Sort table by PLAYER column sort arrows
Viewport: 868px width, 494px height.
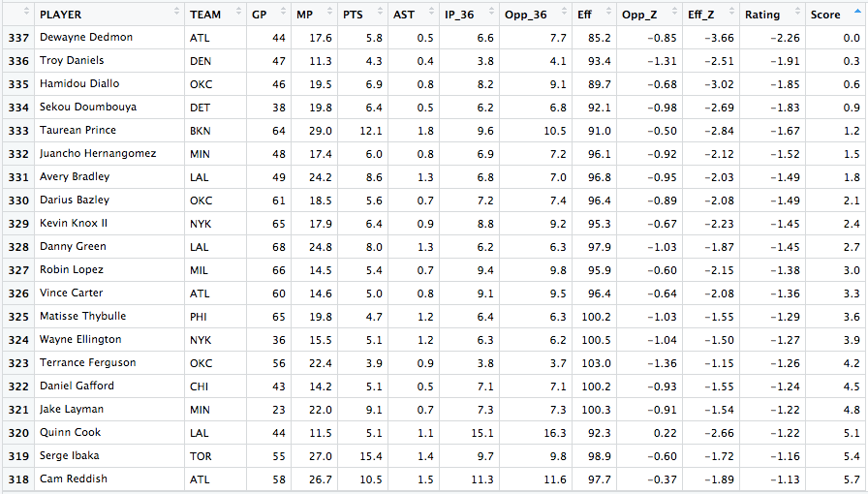[176, 14]
